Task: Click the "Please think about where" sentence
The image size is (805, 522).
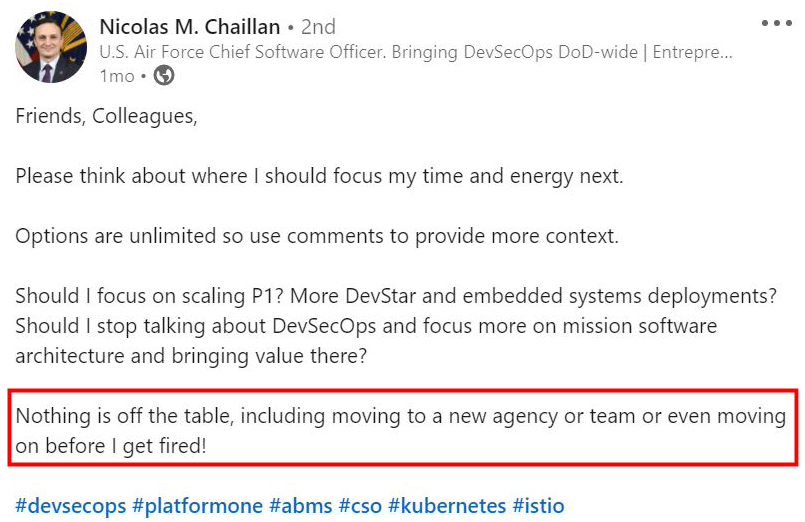Action: (319, 176)
